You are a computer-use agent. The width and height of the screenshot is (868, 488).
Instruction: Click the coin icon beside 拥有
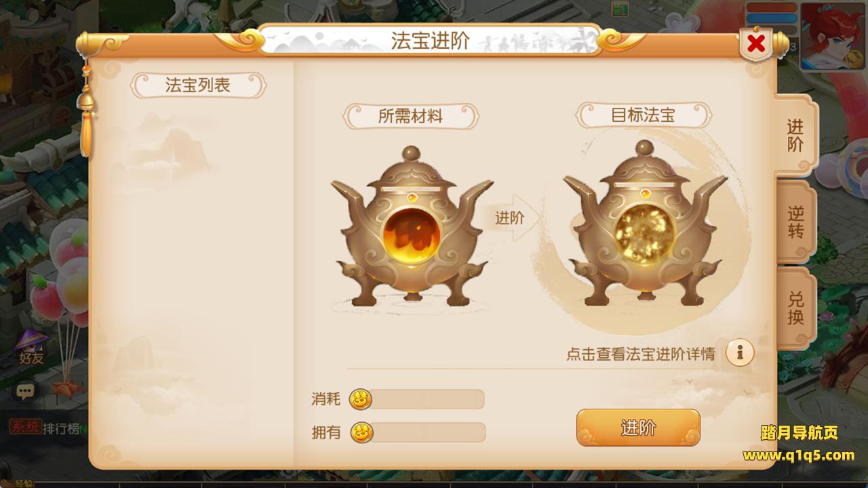(x=362, y=432)
